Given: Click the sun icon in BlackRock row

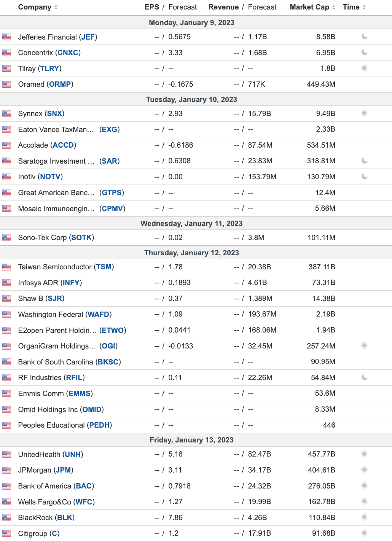Looking at the screenshot, I should click(x=364, y=517).
